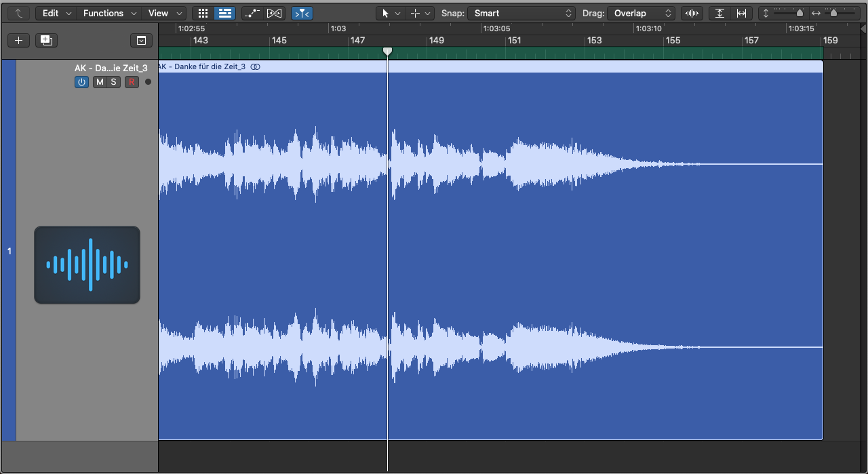This screenshot has height=474, width=868.
Task: Click the loop symbol in region header
Action: (x=255, y=66)
